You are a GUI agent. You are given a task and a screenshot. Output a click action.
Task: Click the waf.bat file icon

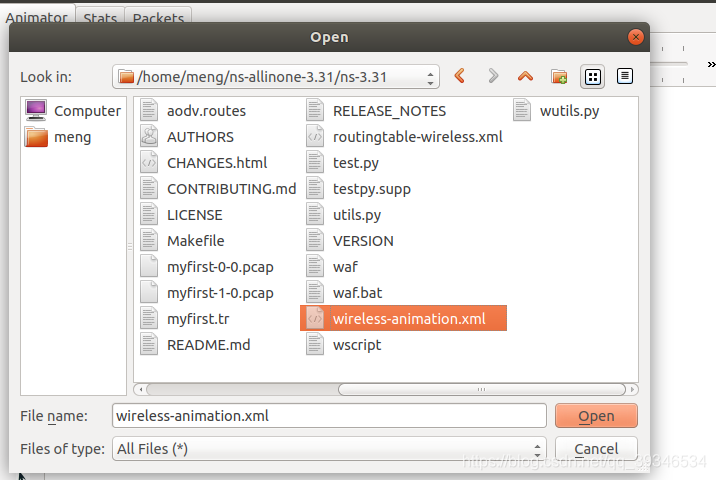[315, 293]
